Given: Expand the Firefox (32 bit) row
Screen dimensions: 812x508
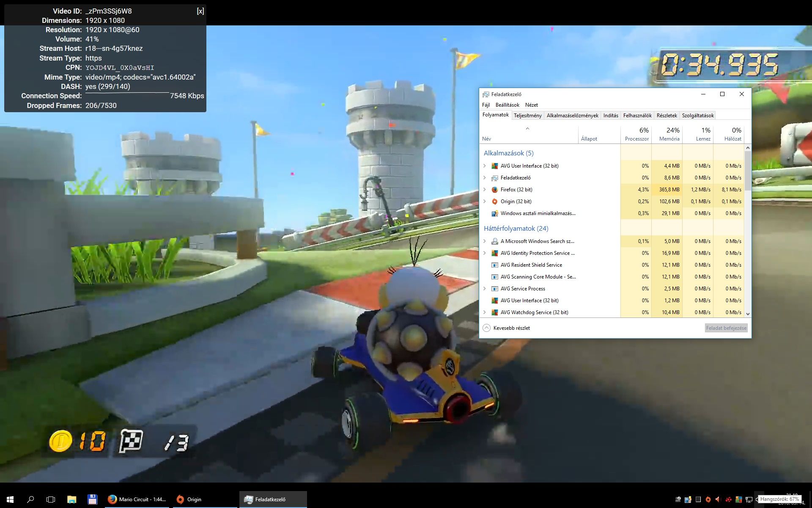Looking at the screenshot, I should tap(485, 190).
